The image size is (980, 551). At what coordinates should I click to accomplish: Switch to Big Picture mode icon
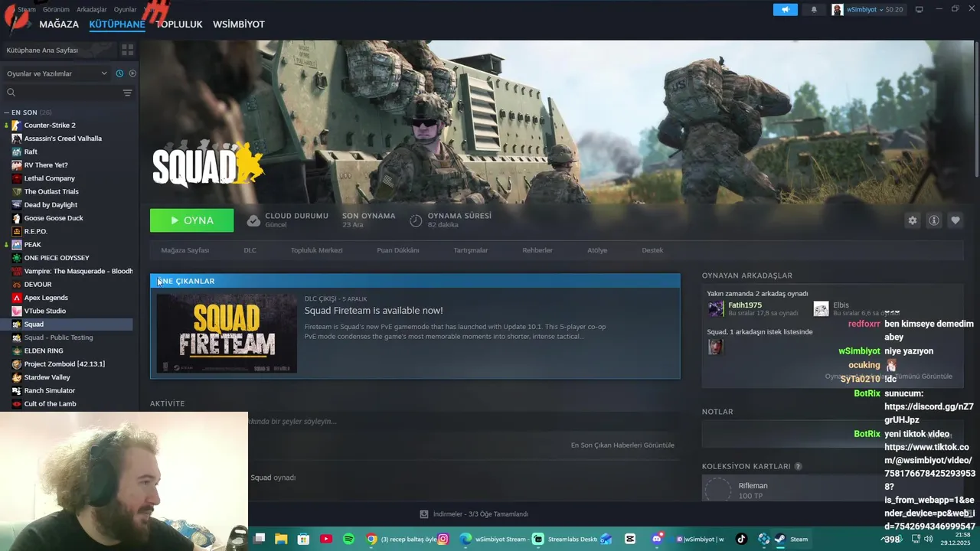tap(920, 9)
